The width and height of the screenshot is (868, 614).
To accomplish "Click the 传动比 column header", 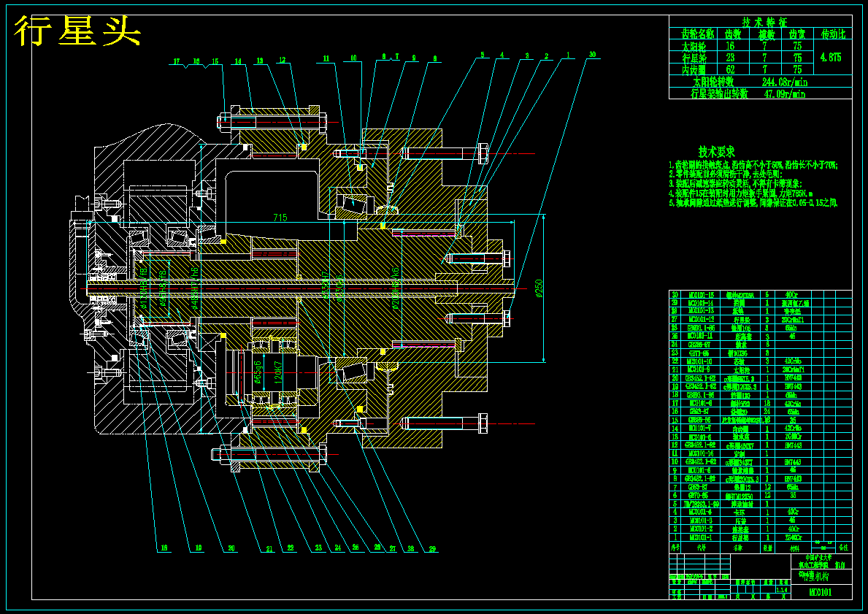I will click(833, 34).
